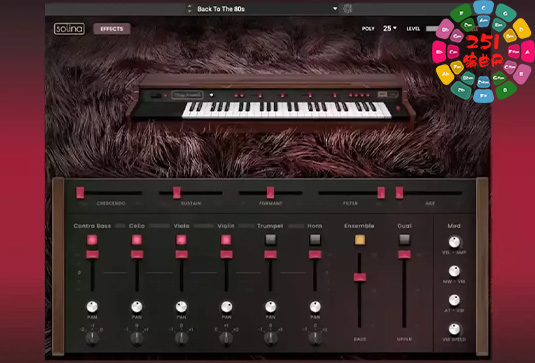The height and width of the screenshot is (363, 535).
Task: Click the Contra Bass PAN knob
Action: pos(92,307)
